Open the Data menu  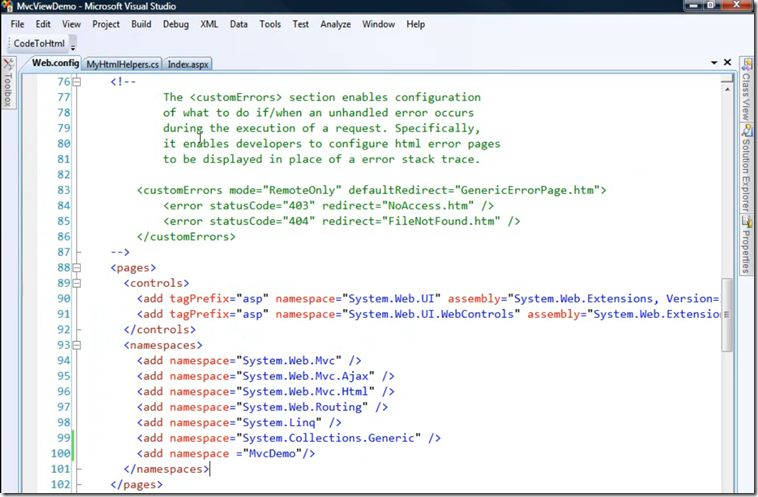[238, 24]
